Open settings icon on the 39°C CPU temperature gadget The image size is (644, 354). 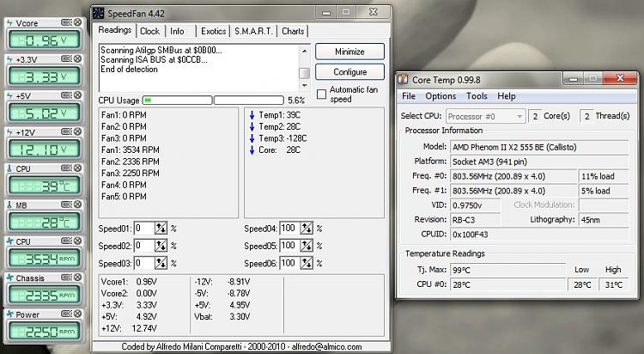(66, 168)
